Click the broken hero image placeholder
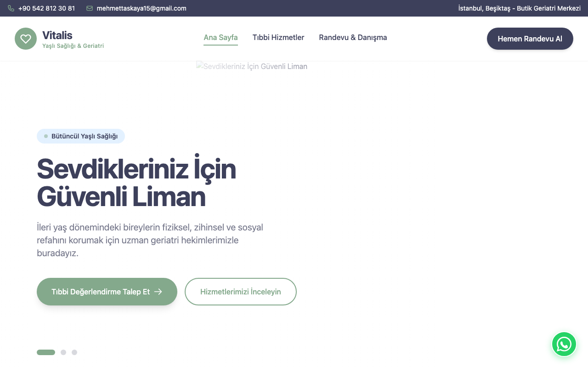The width and height of the screenshot is (588, 368). [x=252, y=66]
